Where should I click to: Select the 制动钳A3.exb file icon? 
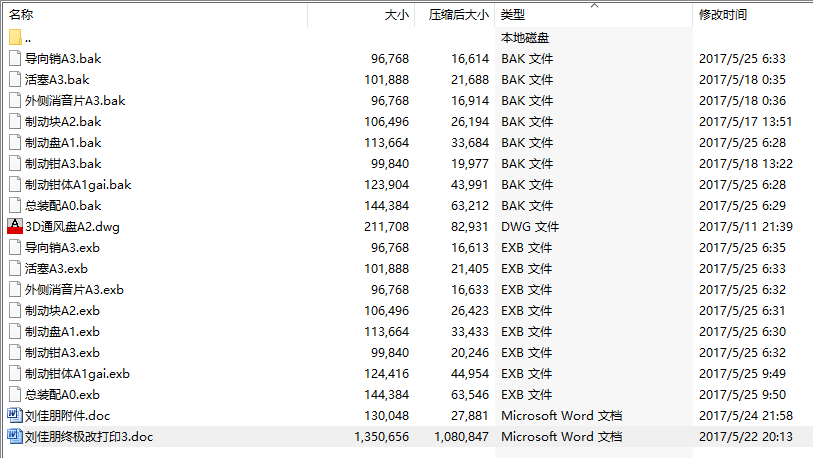[x=15, y=353]
